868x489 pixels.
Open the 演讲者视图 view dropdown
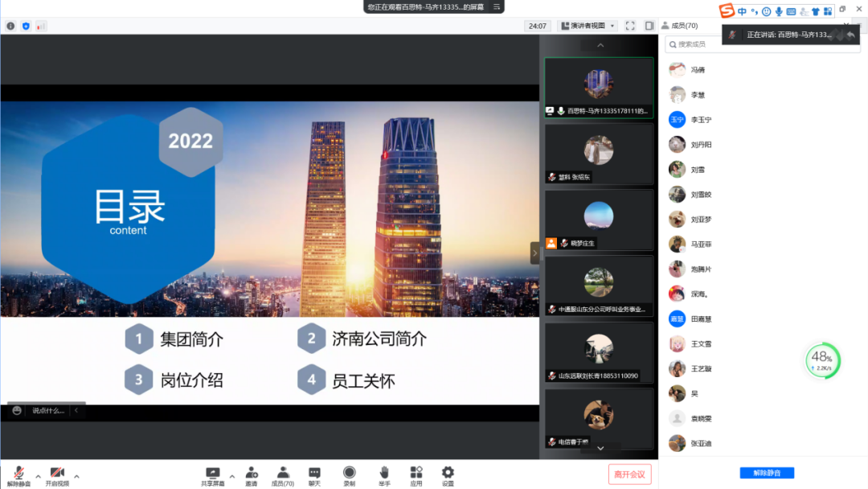[588, 26]
